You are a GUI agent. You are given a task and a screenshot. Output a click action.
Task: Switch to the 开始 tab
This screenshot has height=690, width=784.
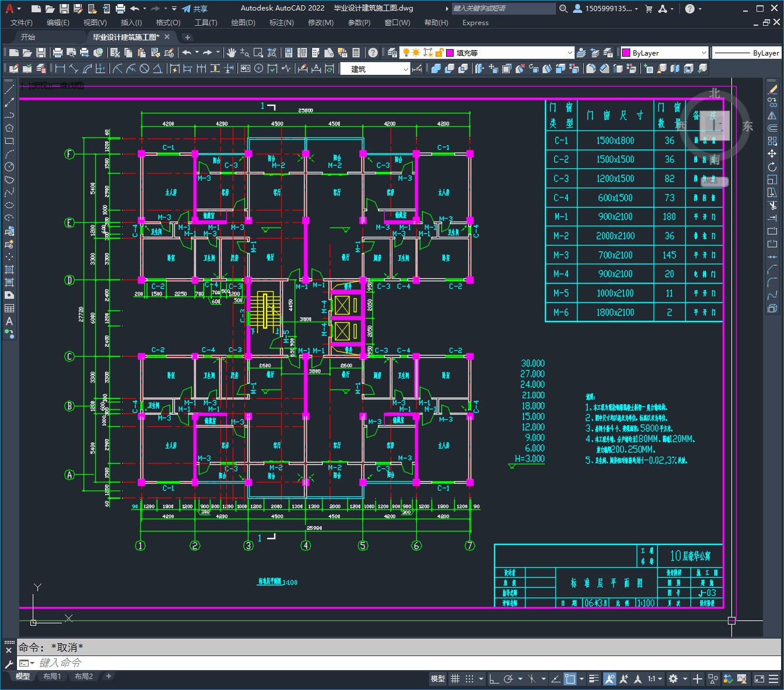[x=27, y=37]
